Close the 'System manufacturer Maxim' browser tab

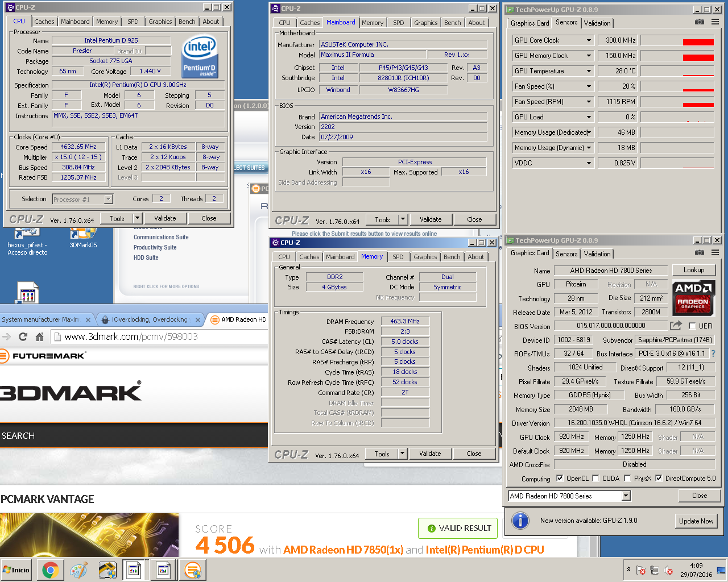click(88, 320)
